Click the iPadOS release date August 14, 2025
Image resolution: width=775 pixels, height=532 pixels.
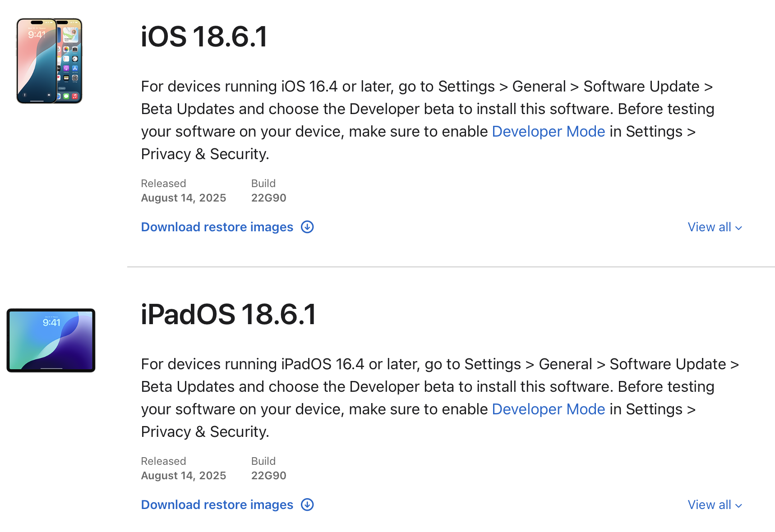click(184, 476)
